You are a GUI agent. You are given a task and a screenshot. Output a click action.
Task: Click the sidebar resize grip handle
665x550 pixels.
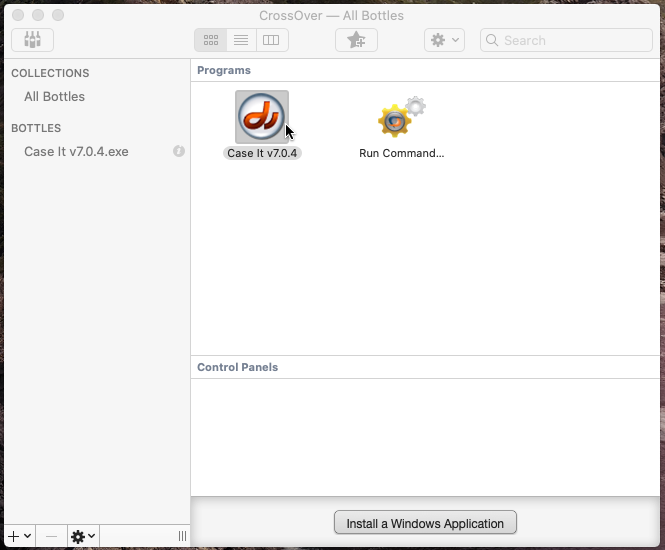182,536
